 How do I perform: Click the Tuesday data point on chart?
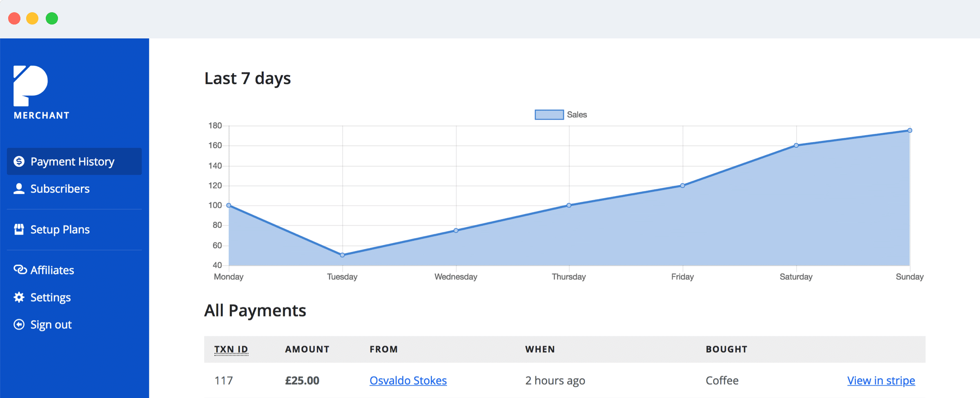[342, 255]
